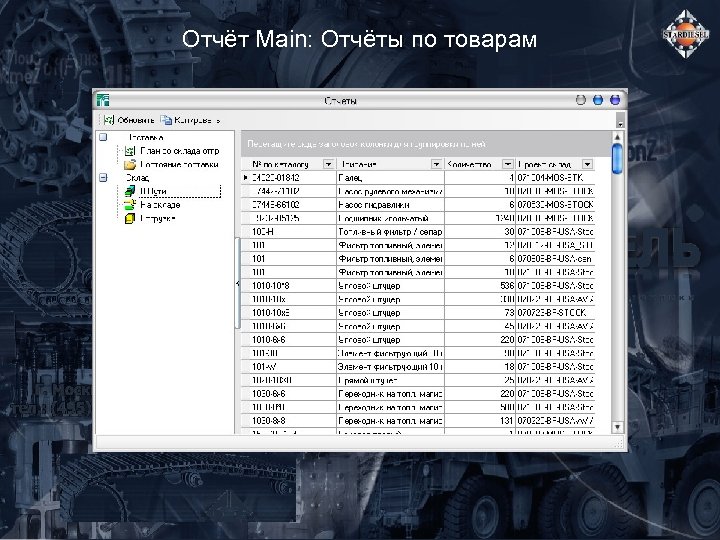The width and height of the screenshot is (720, 540).
Task: Open План со склада отгр report
Action: coord(180,151)
